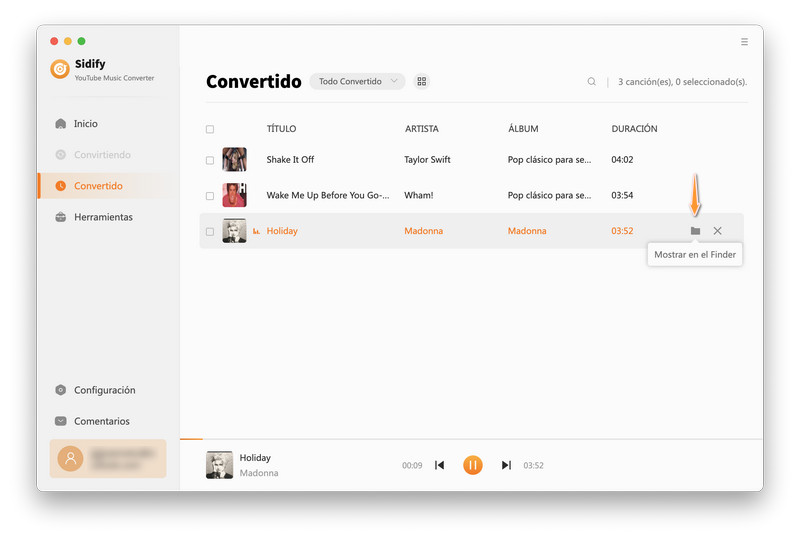The width and height of the screenshot is (800, 540).
Task: Show Holiday in Finder via the folder icon
Action: (x=695, y=231)
